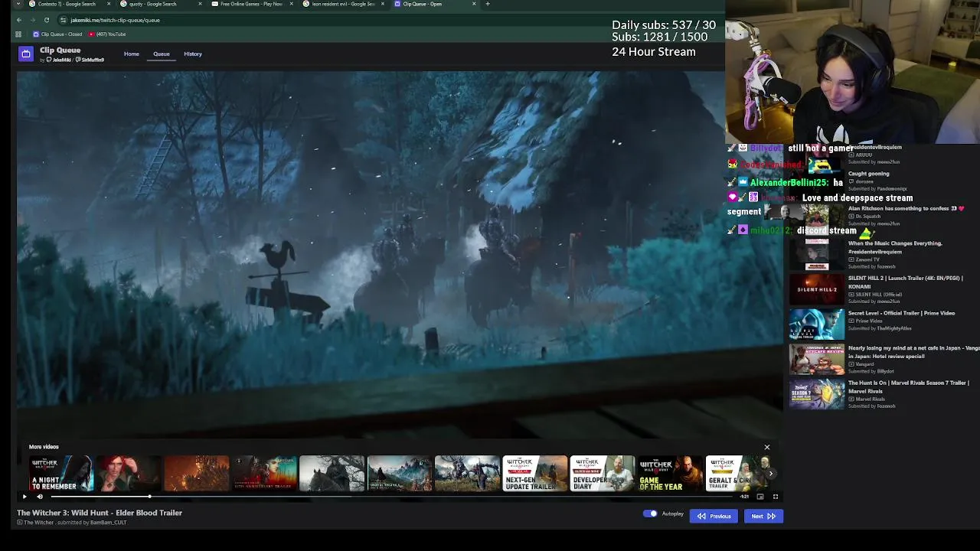Select Caught gooning clip in queue
The width and height of the screenshot is (980, 551).
[884, 181]
